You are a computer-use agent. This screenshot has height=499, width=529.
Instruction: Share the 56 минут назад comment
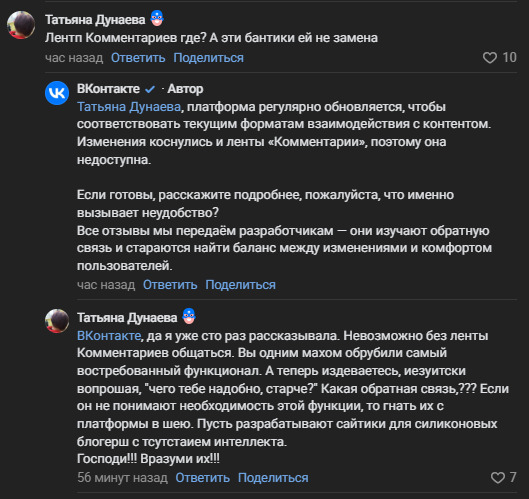(273, 478)
